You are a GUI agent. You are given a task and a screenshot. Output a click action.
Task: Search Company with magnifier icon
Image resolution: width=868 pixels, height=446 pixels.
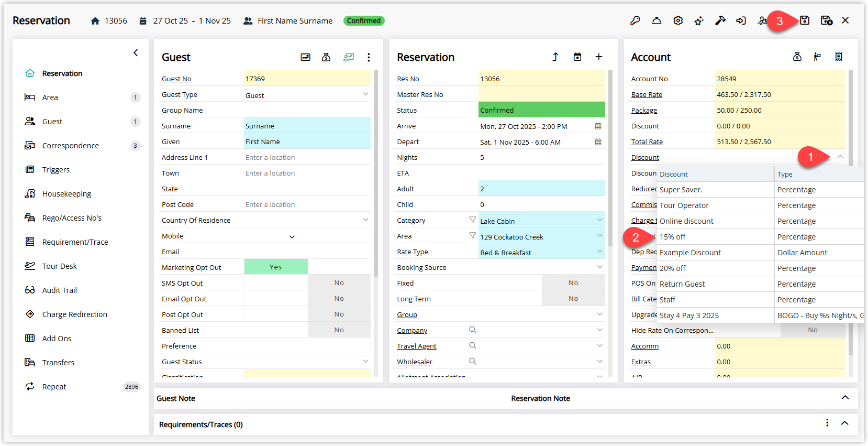(x=473, y=330)
